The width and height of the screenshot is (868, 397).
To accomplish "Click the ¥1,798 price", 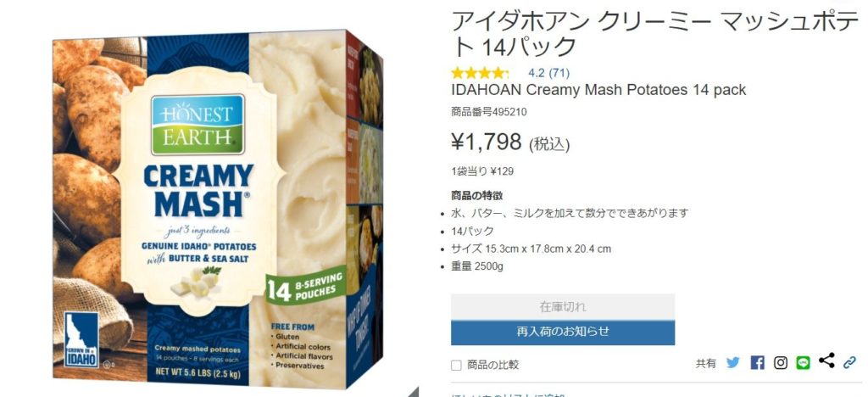I will coord(487,143).
